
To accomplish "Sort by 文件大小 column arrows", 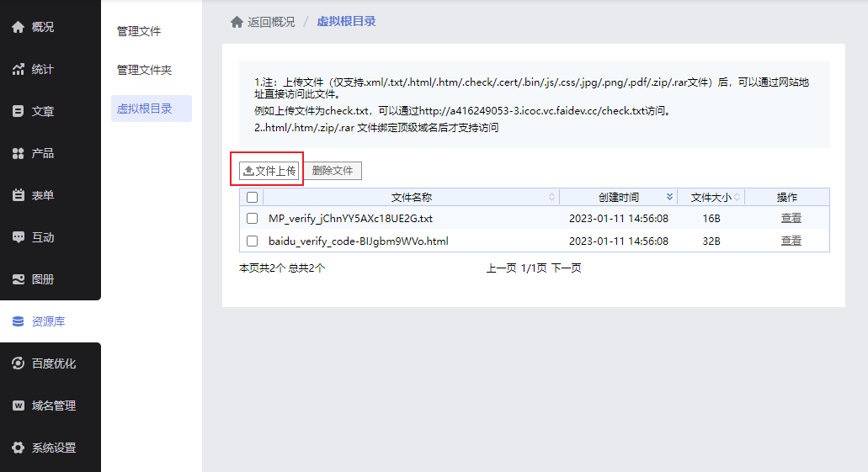I will point(738,197).
